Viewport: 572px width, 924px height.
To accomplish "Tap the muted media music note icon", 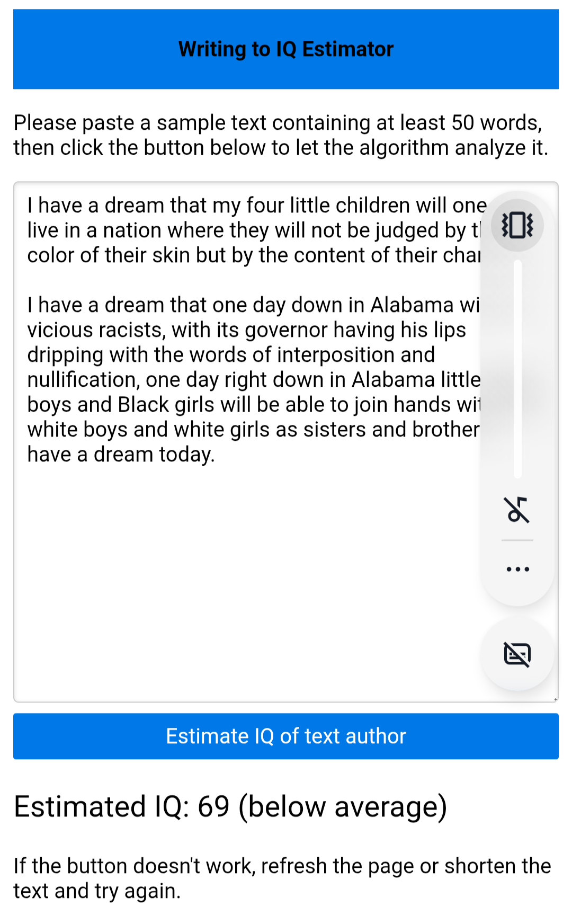I will pos(517,510).
